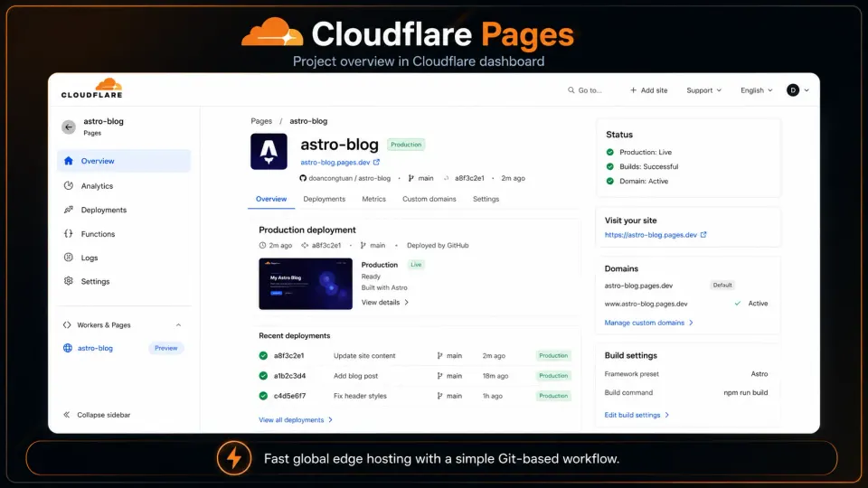
Task: Click the success check icon for c4d5e6f7
Action: (263, 396)
